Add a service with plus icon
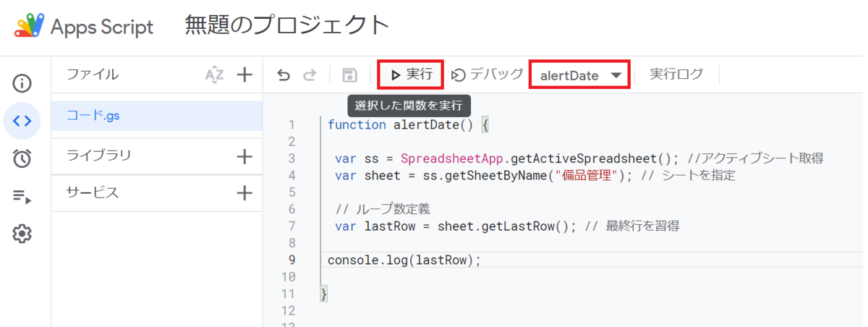The height and width of the screenshot is (327, 868). tap(244, 193)
